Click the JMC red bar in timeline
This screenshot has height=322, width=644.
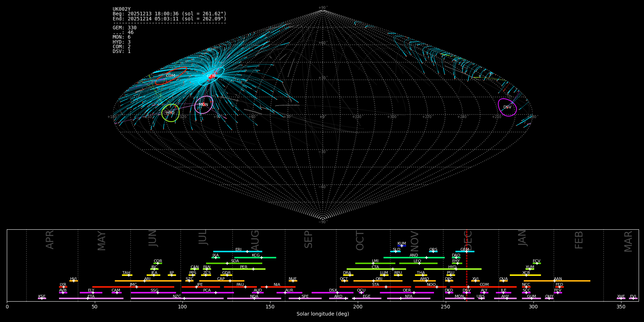(133, 287)
